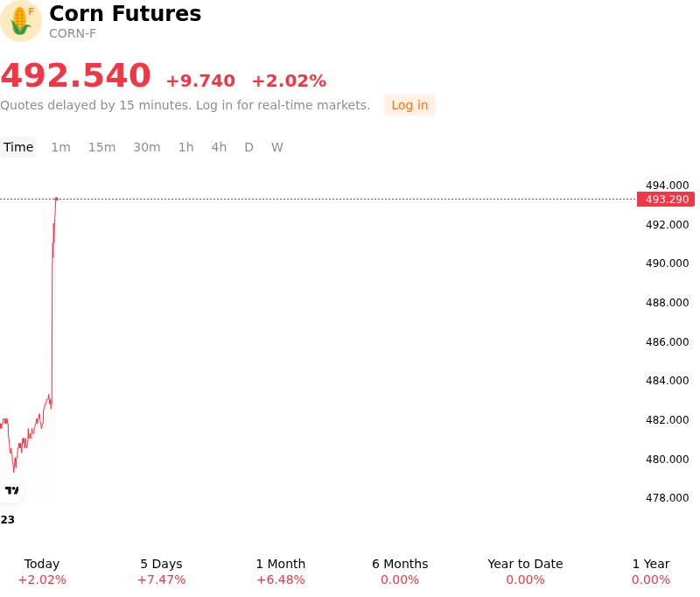This screenshot has width=700, height=597.
Task: Open the TradingView logo badge
Action: pos(11,490)
